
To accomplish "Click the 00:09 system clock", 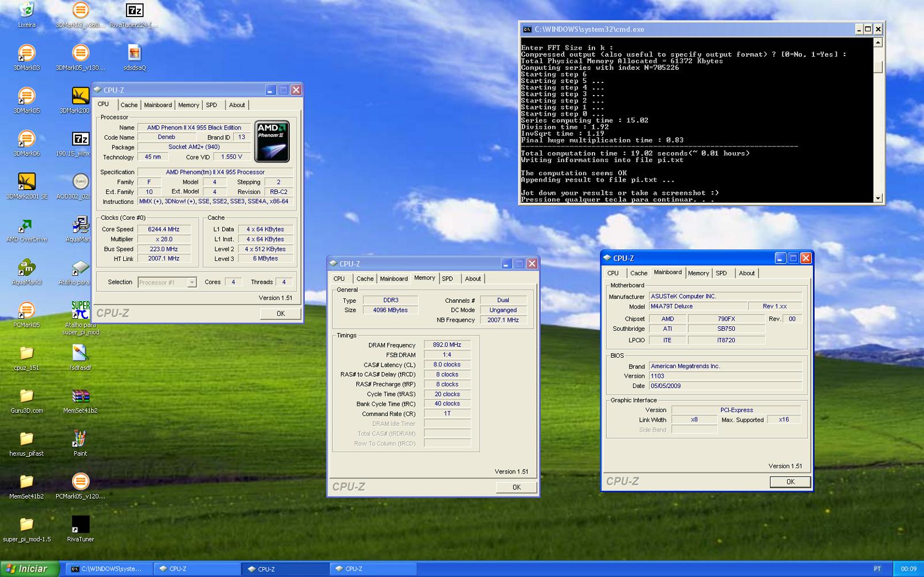I will tap(909, 569).
